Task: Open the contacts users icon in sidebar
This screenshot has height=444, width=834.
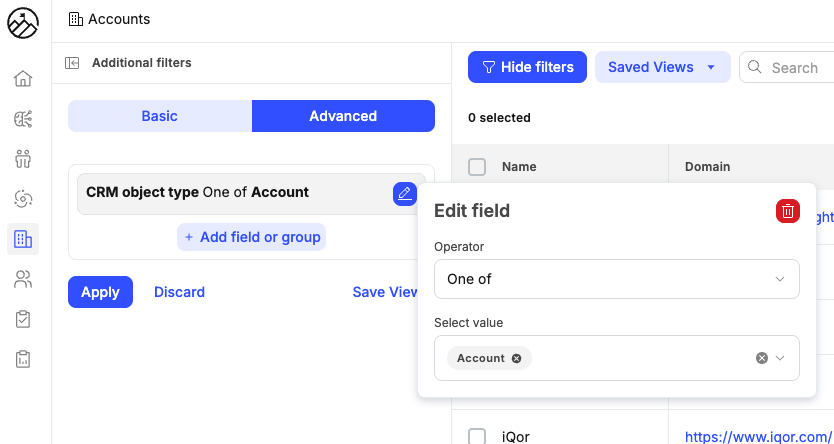Action: (x=23, y=279)
